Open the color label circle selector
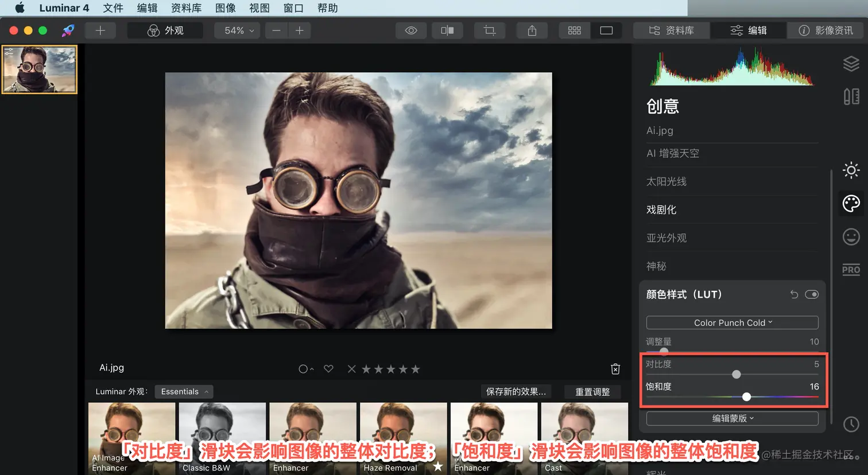 (x=306, y=369)
